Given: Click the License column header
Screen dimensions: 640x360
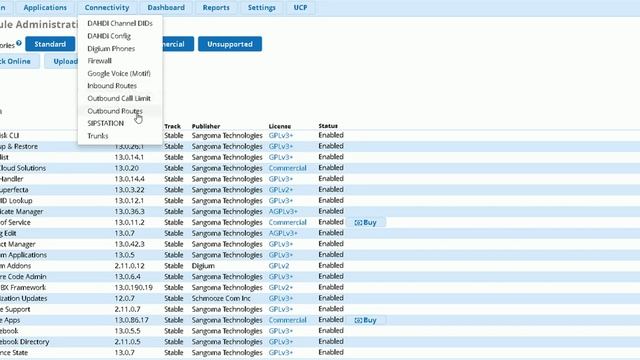Looking at the screenshot, I should click(280, 126).
